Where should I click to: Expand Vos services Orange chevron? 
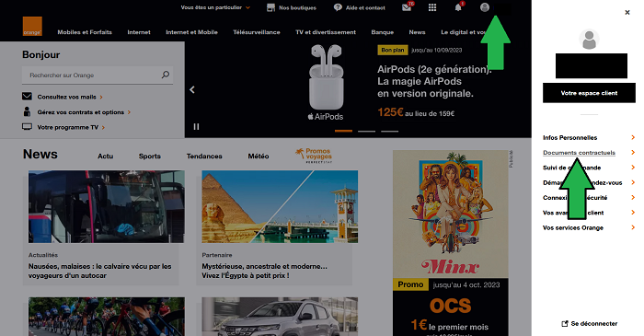tap(633, 227)
